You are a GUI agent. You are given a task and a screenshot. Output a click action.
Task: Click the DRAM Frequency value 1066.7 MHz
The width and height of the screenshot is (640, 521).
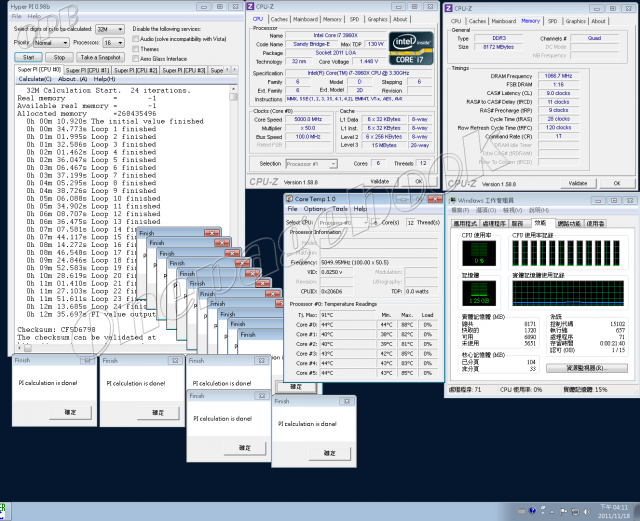pyautogui.click(x=558, y=76)
